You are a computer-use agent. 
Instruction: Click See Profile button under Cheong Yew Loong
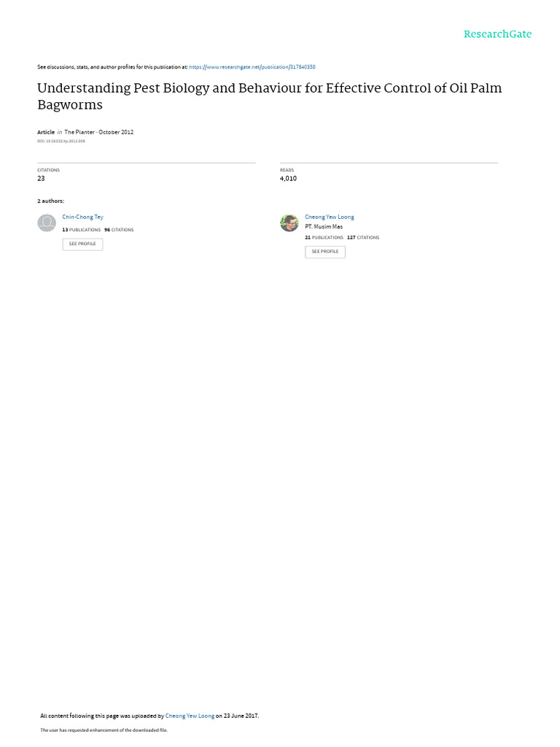pos(324,252)
